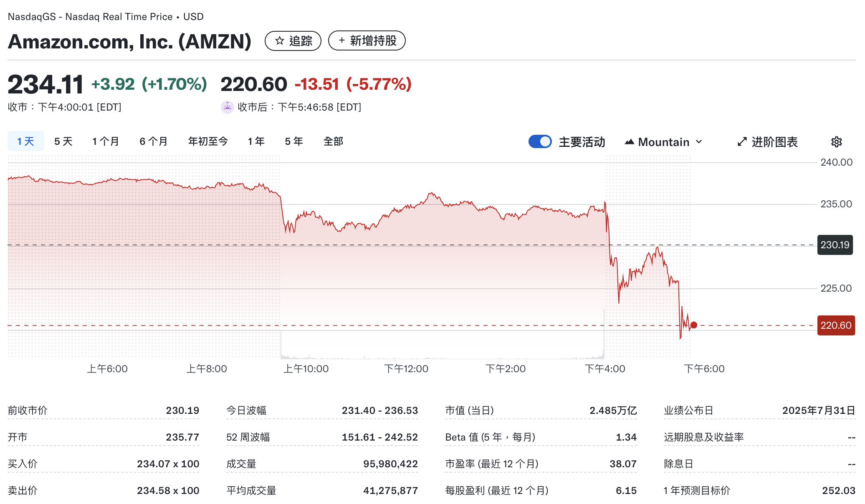Click the 进阶图表 expand arrows icon
Image resolution: width=865 pixels, height=504 pixels.
742,142
